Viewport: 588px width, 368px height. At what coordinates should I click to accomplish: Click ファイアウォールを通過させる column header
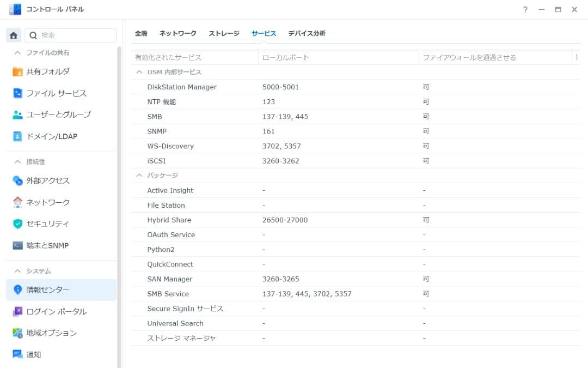coord(496,57)
